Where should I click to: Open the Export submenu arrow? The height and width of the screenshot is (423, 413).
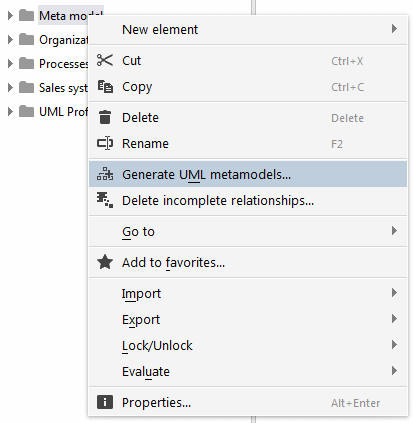[394, 319]
